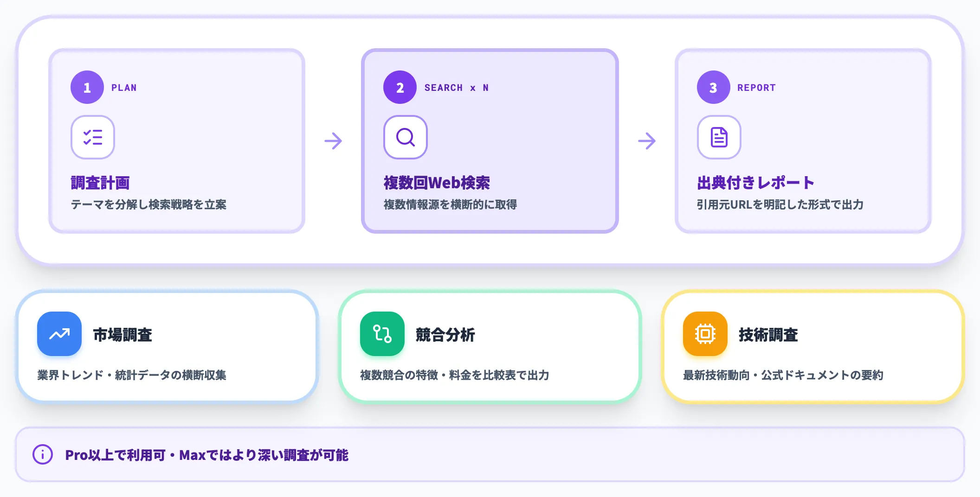980x497 pixels.
Task: Click the blue trending chart icon
Action: pos(59,334)
